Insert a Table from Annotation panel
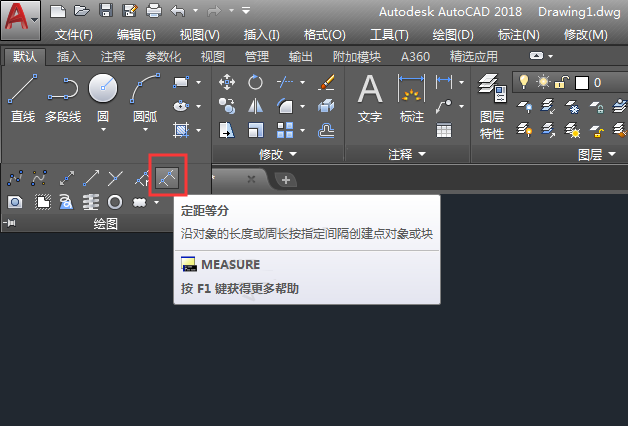Screen dimensions: 628x426 tap(444, 130)
